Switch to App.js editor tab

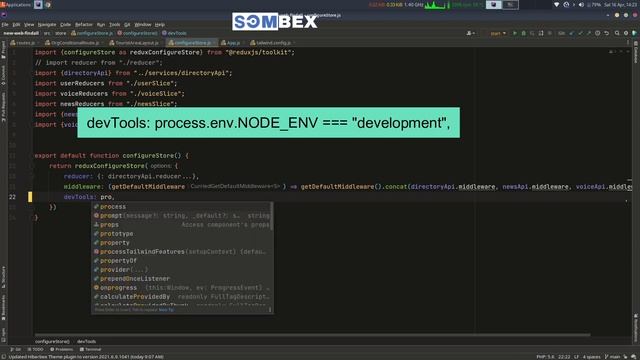click(x=233, y=42)
